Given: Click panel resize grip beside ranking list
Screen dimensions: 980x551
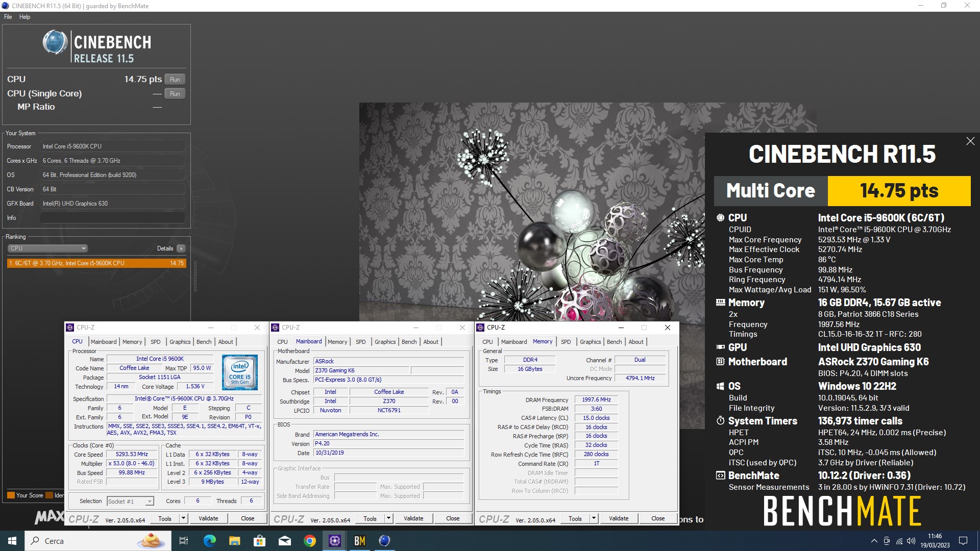Looking at the screenshot, I should pyautogui.click(x=195, y=277).
